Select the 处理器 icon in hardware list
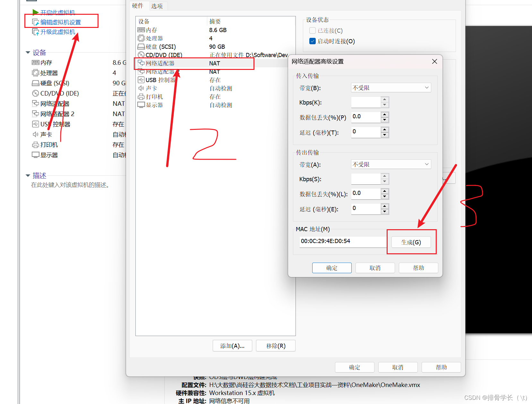 pyautogui.click(x=141, y=38)
